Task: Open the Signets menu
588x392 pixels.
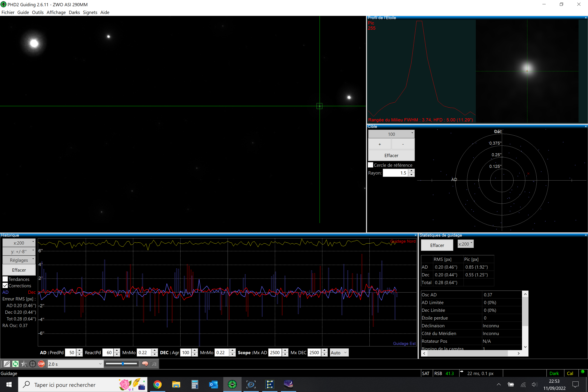Action: [90, 12]
